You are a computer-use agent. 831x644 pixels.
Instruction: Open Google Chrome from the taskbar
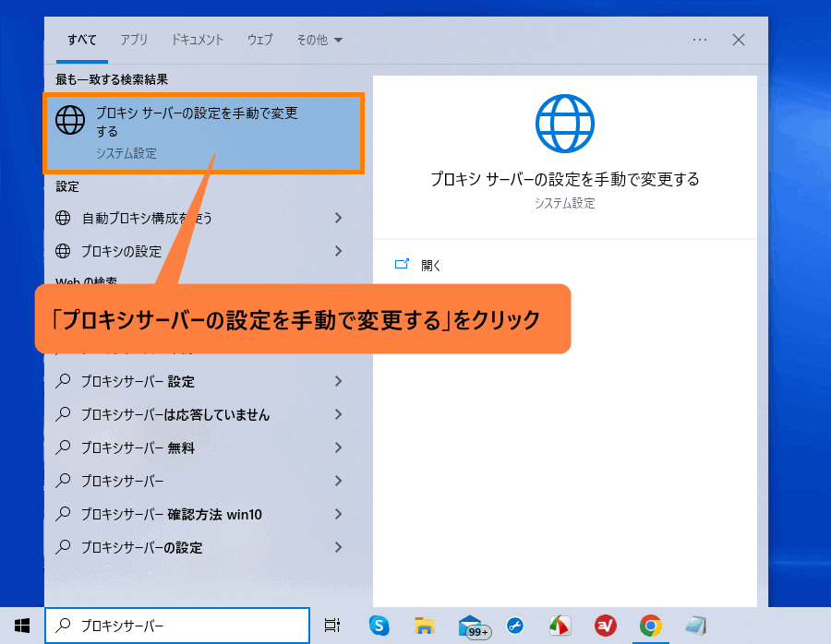coord(650,626)
